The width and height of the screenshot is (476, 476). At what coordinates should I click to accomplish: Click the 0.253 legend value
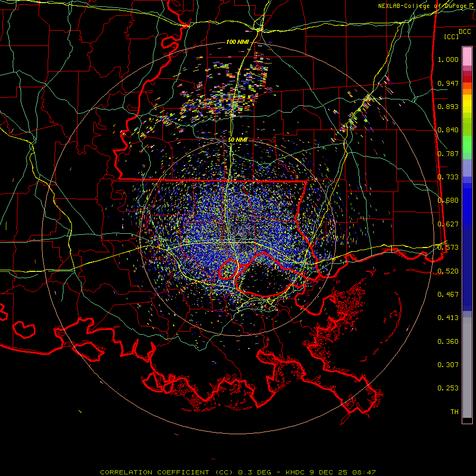pyautogui.click(x=448, y=388)
